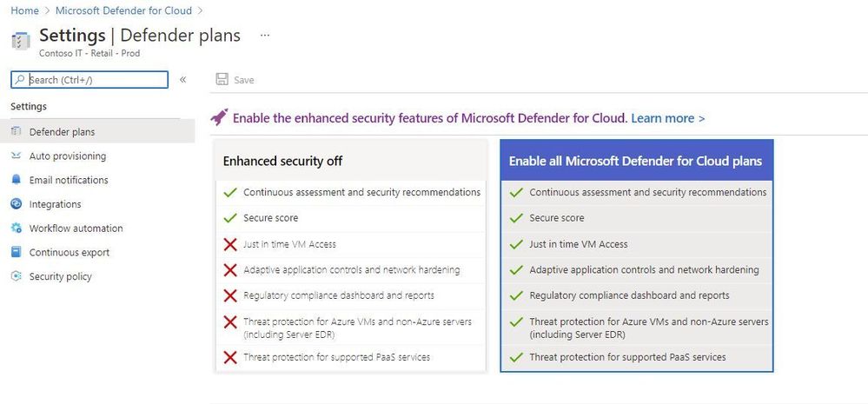Click the Workflow automation gear icon
The image size is (868, 404).
pyautogui.click(x=16, y=228)
